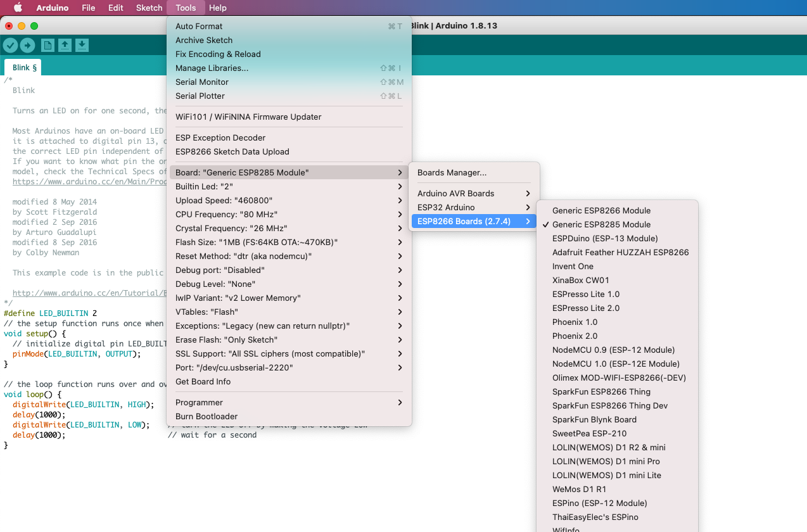Image resolution: width=807 pixels, height=532 pixels.
Task: Expand the Flash Size submenu
Action: coord(289,242)
